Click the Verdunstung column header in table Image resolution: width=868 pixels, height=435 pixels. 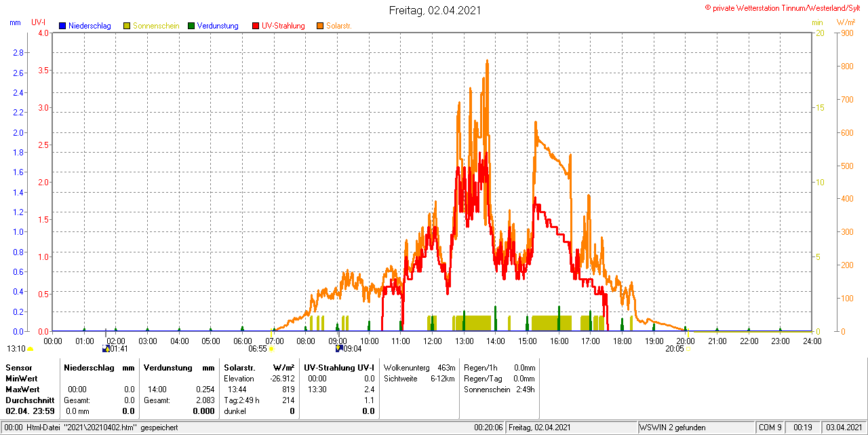tap(167, 367)
